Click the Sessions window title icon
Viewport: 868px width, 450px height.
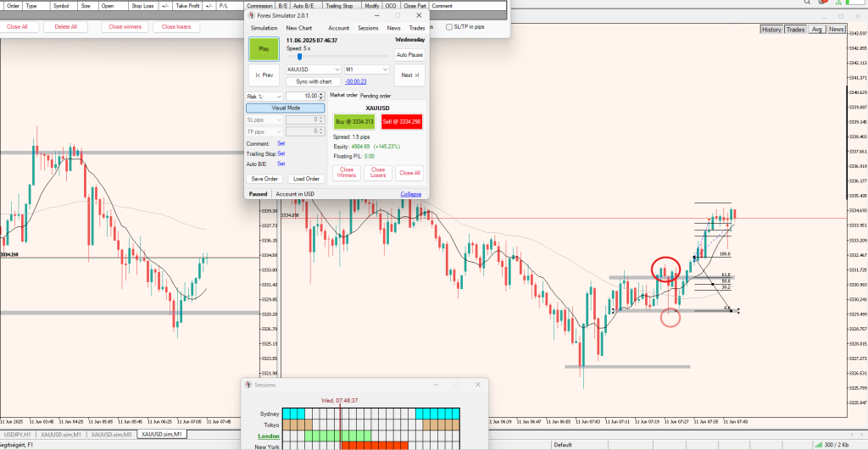click(x=248, y=385)
